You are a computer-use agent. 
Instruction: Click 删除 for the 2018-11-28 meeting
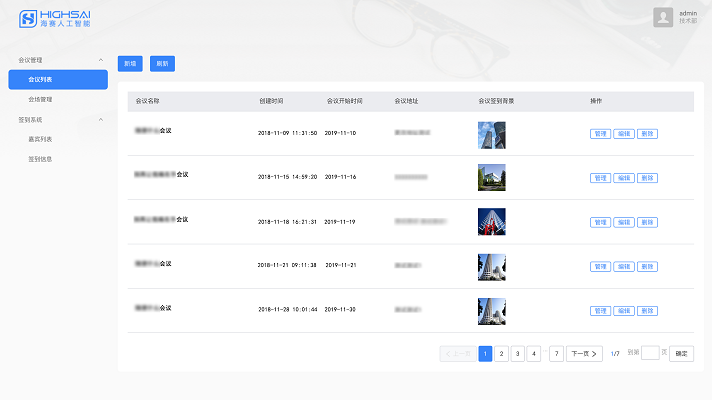coord(647,311)
